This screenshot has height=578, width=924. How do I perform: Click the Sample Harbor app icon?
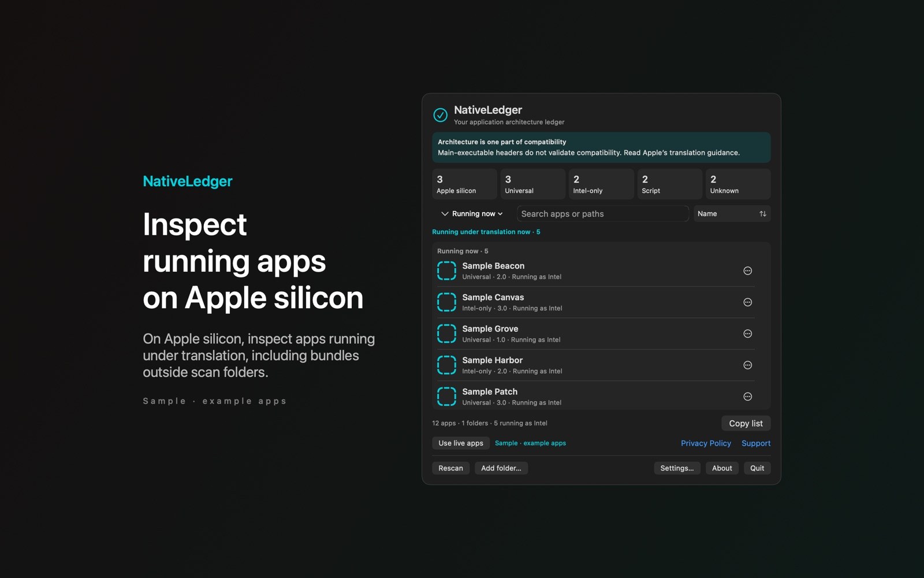pyautogui.click(x=446, y=365)
